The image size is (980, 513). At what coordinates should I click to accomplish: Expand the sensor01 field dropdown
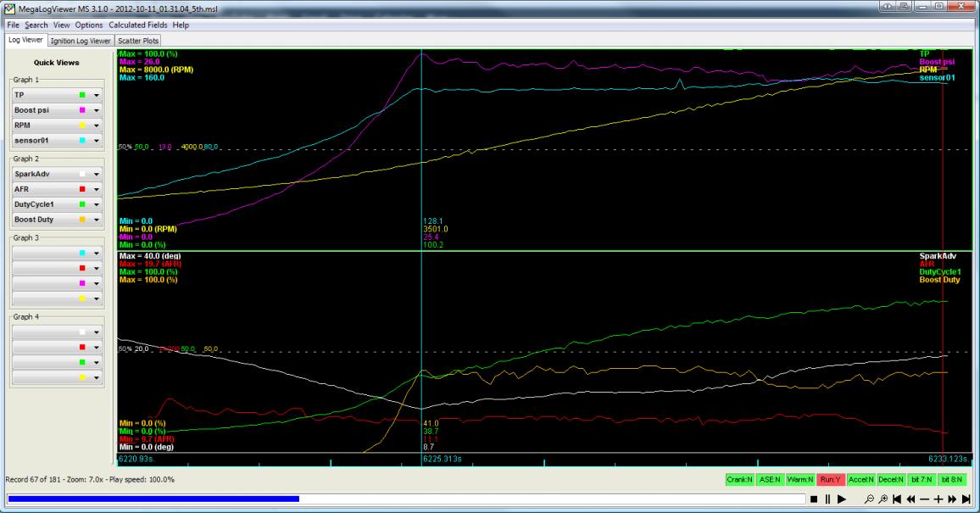tap(97, 139)
